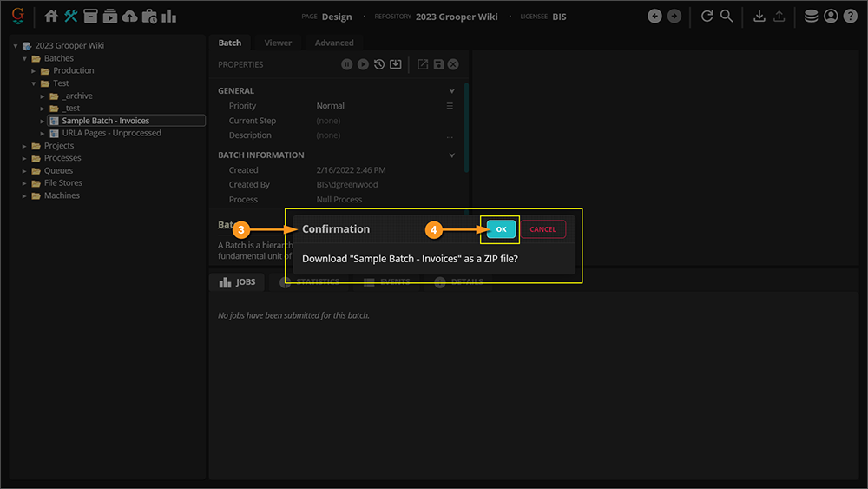The width and height of the screenshot is (868, 489).
Task: Collapse the 2023 Grooper Wiki root node
Action: click(x=16, y=46)
